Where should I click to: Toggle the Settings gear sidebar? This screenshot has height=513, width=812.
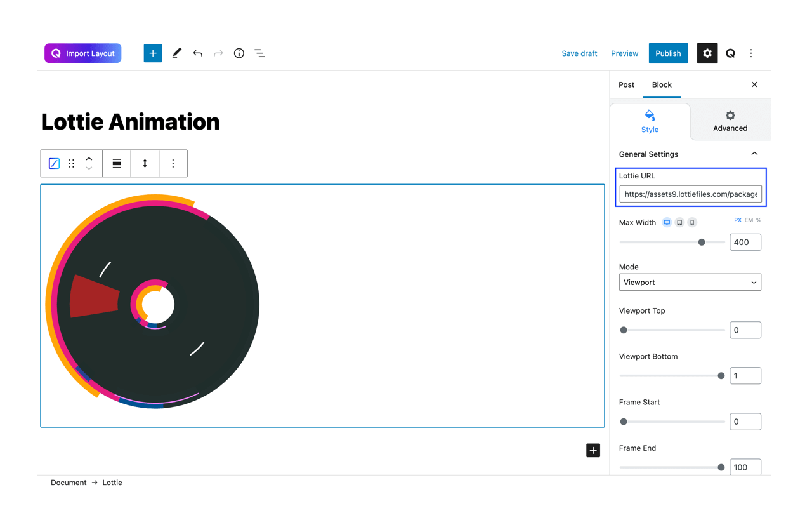pos(707,53)
